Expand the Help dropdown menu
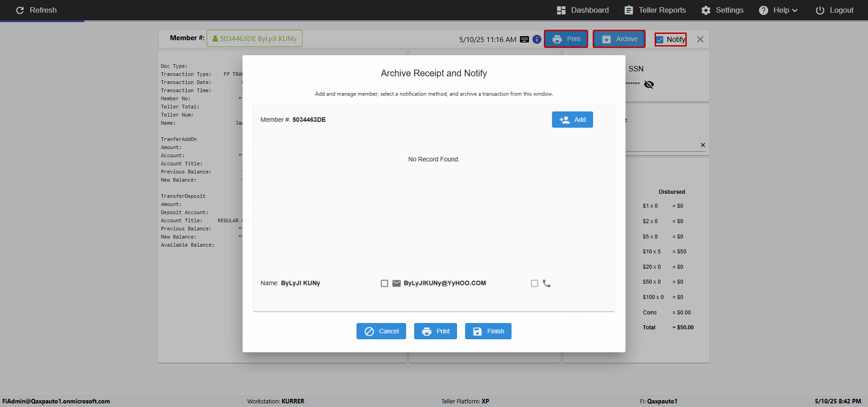This screenshot has width=868, height=407. click(x=778, y=10)
